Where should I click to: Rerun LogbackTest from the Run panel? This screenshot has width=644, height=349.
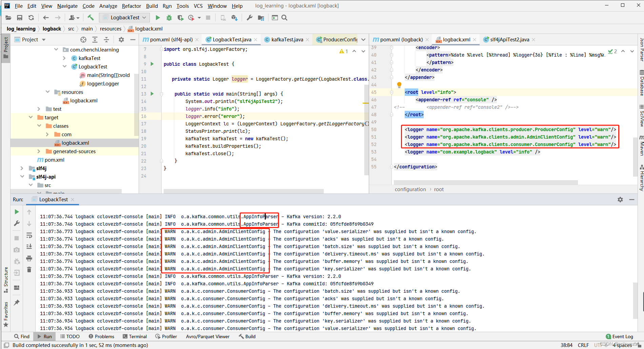16,211
